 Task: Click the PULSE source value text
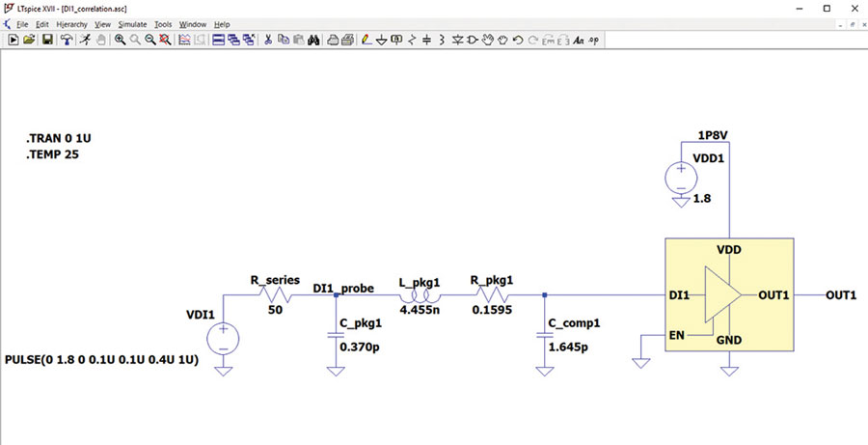102,360
